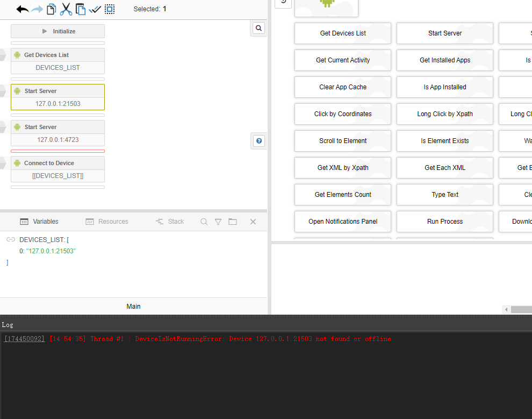Click the folder icon in Variables panel
The image size is (532, 419).
click(x=233, y=222)
